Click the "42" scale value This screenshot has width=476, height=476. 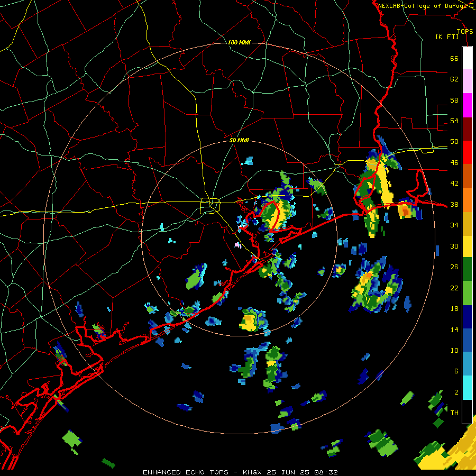point(454,184)
